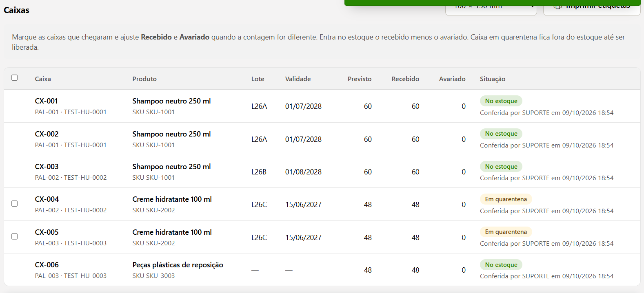The height and width of the screenshot is (293, 644).
Task: Click the Situação column header
Action: 493,79
